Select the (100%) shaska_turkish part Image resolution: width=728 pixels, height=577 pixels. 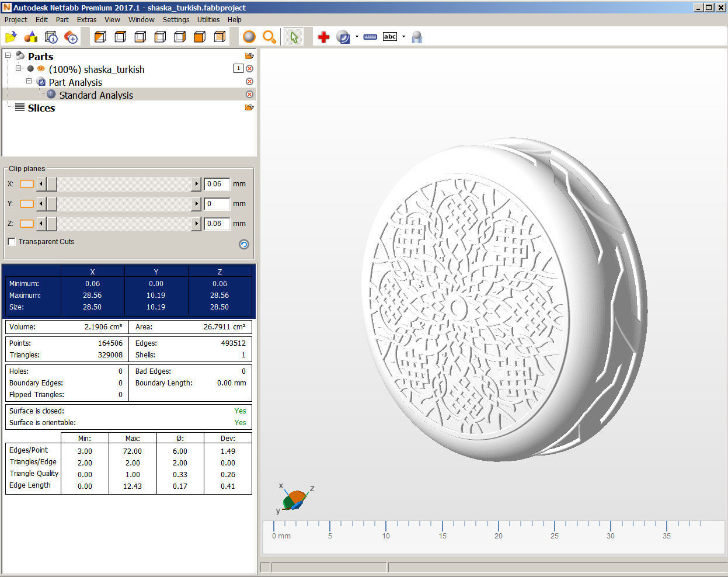pyautogui.click(x=96, y=69)
